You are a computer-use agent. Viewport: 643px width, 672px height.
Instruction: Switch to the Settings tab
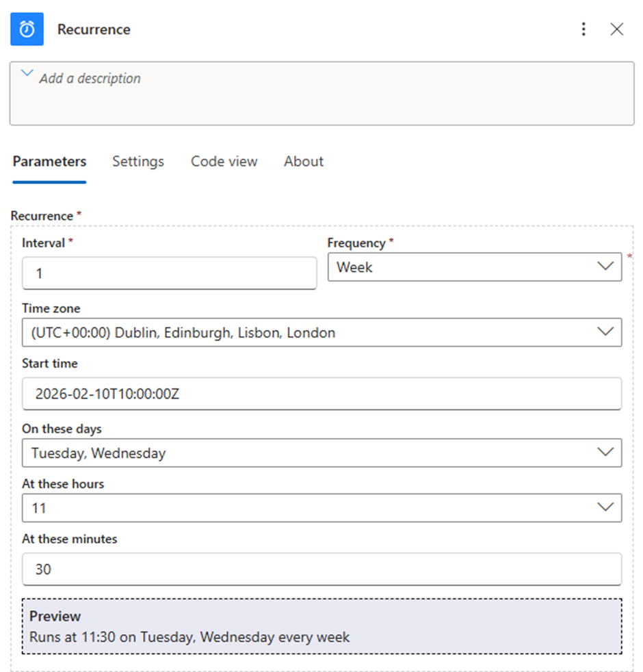click(x=138, y=162)
